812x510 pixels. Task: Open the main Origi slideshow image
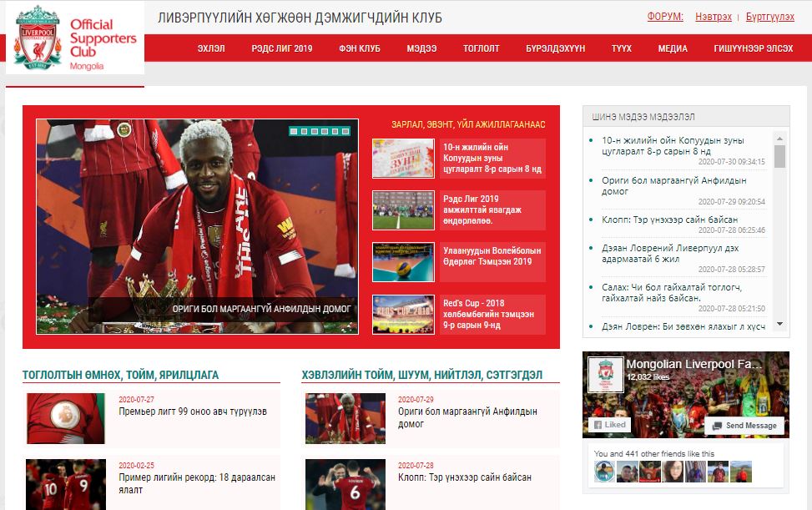197,226
